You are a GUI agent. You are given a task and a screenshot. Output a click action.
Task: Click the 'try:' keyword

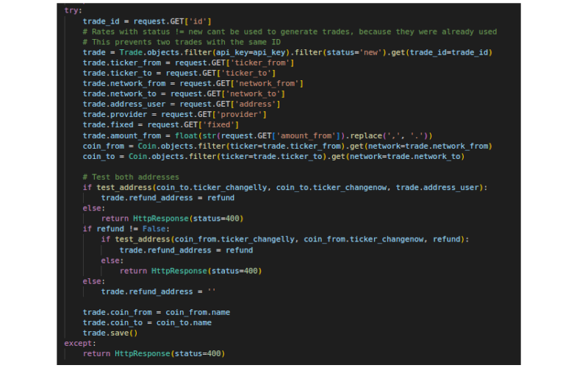(x=73, y=10)
